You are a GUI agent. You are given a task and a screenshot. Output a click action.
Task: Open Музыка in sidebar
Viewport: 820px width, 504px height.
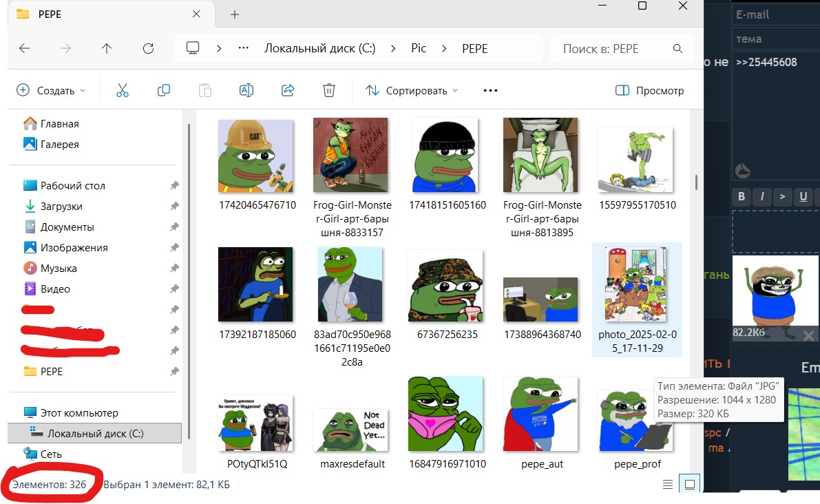pos(59,269)
